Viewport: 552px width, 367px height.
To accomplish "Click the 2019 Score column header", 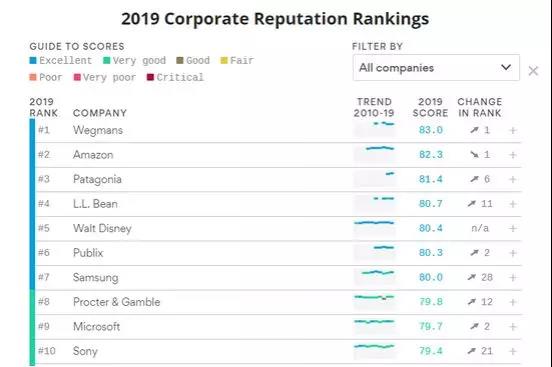I will tap(430, 107).
